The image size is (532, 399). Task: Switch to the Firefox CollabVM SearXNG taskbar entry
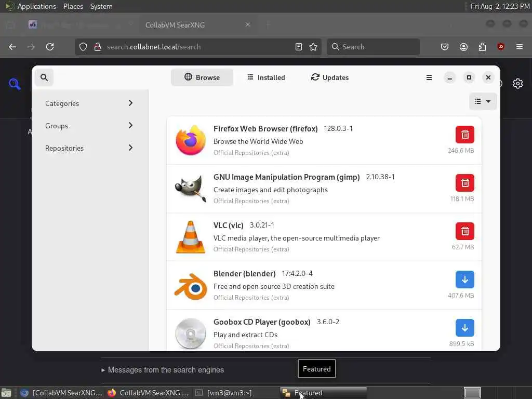148,393
